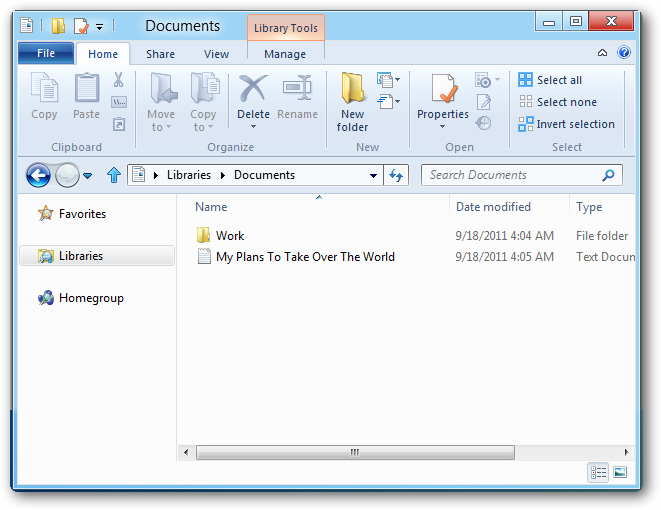Viewport: 661px width, 510px height.
Task: Open the File menu tab
Action: [x=46, y=54]
